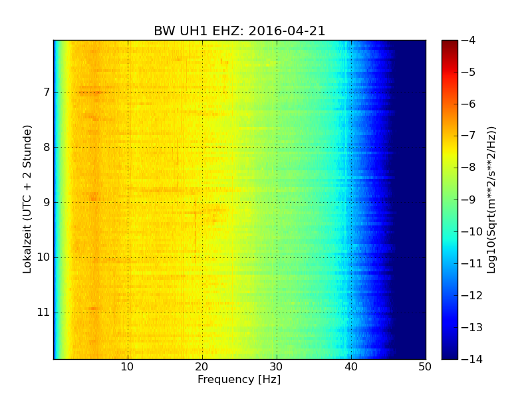Click the plot title BW UH1 EHZ: 2016-04-21
Viewport: 532px width, 399px height.
(239, 31)
